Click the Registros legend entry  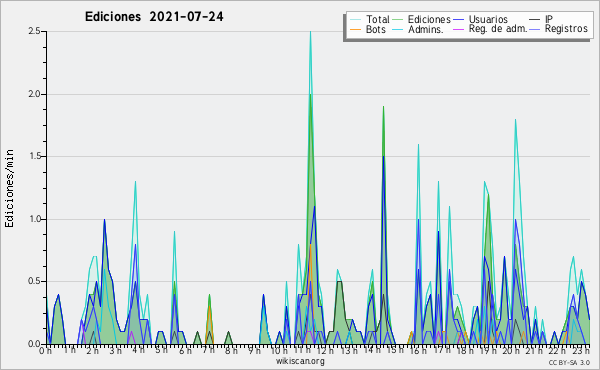pyautogui.click(x=559, y=29)
